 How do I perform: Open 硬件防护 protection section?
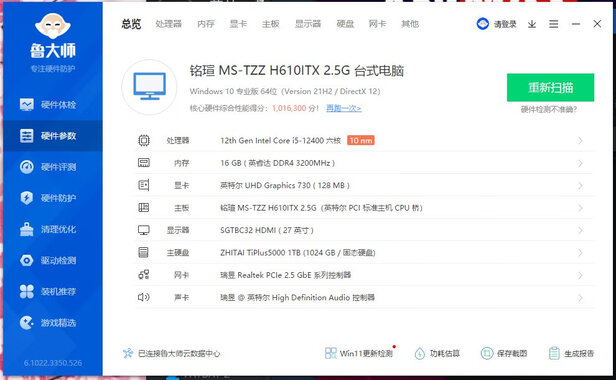[53, 198]
